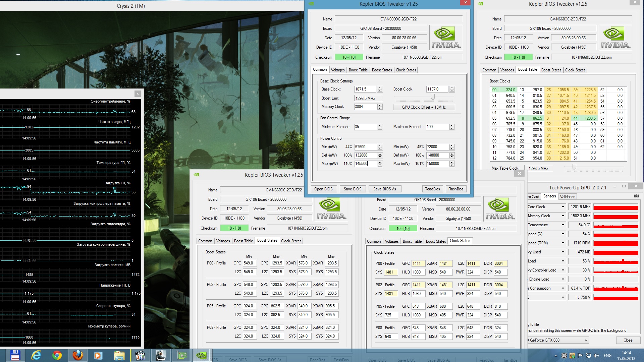Expand fan Speed (RPM) sensor dropdown in GPU-Z
This screenshot has height=362, width=644.
(563, 243)
